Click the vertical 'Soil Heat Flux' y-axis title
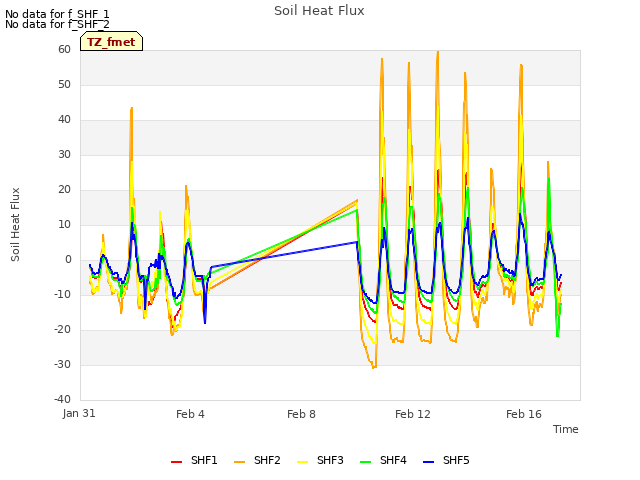640x480 pixels. pyautogui.click(x=15, y=225)
